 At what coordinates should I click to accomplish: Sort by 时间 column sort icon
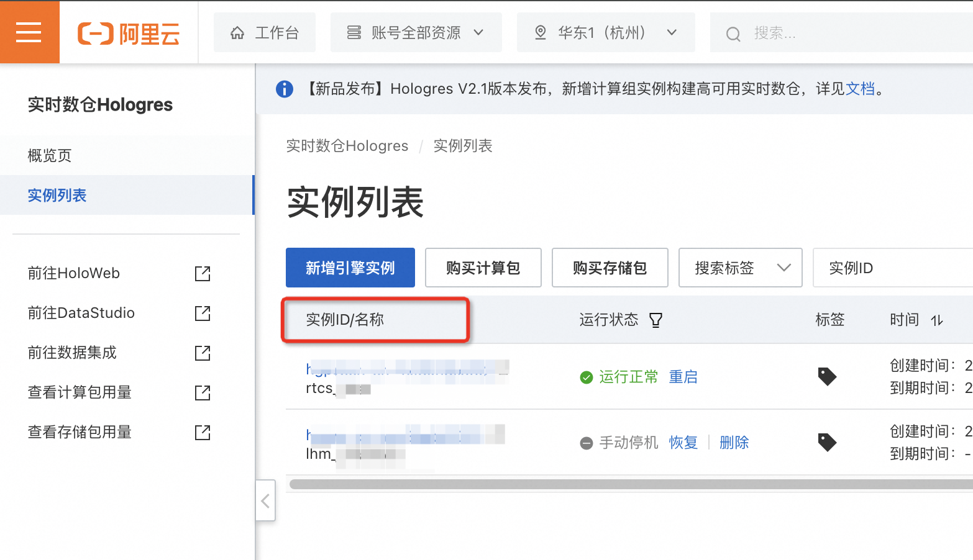(937, 320)
